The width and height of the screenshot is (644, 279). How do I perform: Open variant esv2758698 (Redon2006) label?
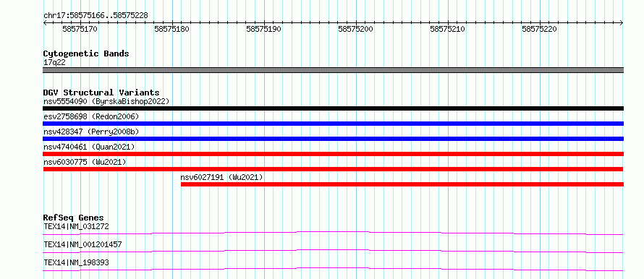(91, 116)
